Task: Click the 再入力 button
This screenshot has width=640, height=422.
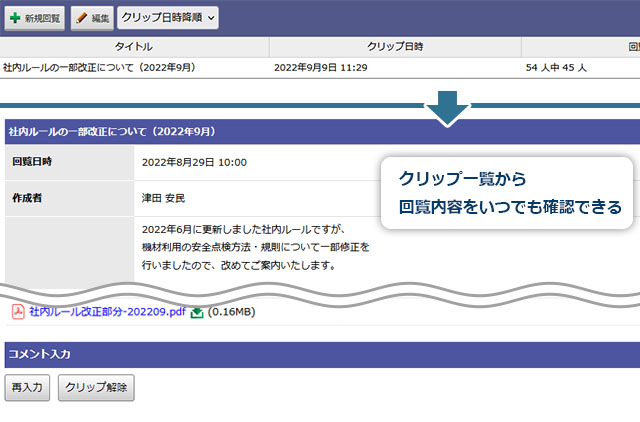Action: click(27, 387)
